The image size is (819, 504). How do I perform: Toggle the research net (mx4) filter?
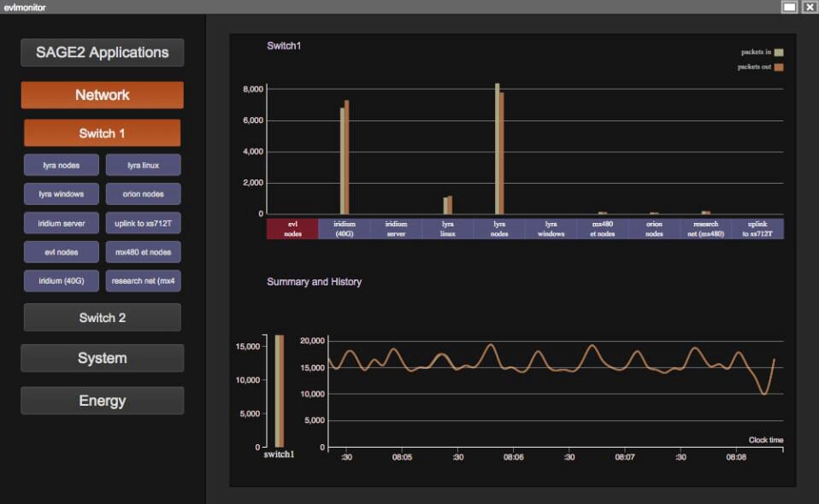pos(143,280)
